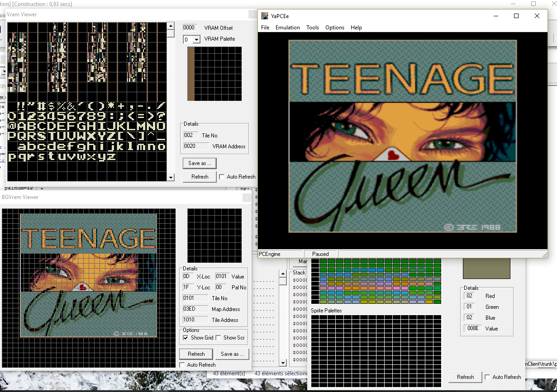
Task: Minimize the YaPCEe emulator window
Action: (496, 16)
